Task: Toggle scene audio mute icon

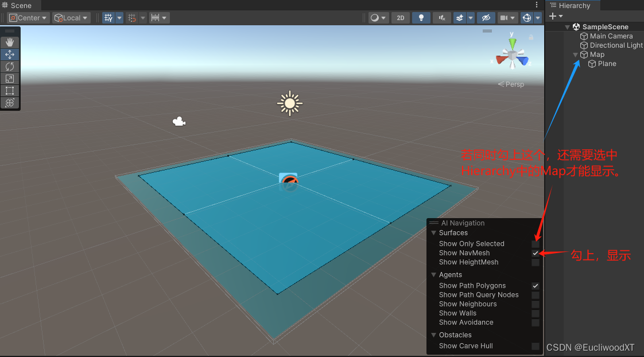Action: coord(442,18)
